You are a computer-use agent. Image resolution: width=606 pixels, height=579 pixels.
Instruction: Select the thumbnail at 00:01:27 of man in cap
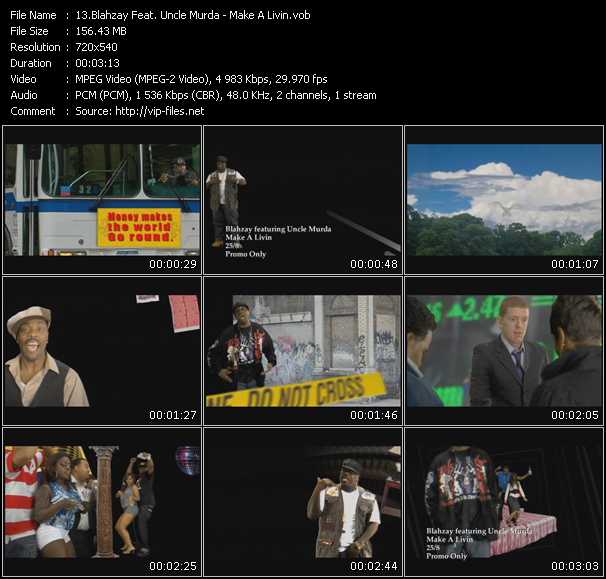tap(102, 351)
